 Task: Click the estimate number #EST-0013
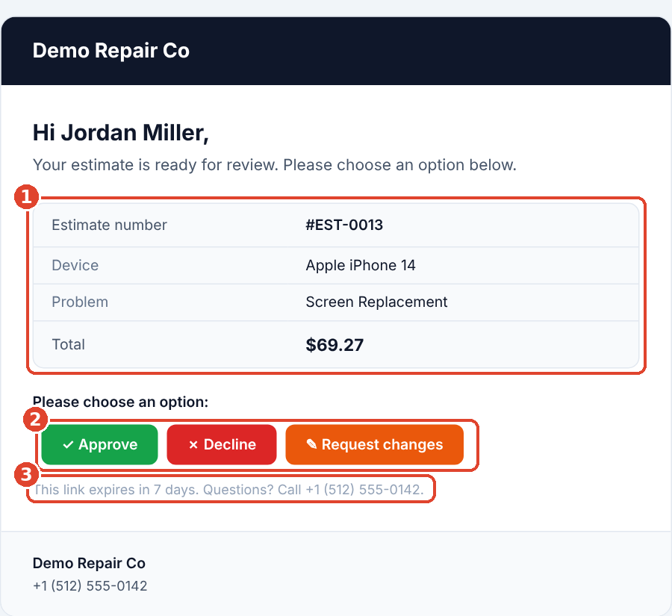[x=344, y=225]
